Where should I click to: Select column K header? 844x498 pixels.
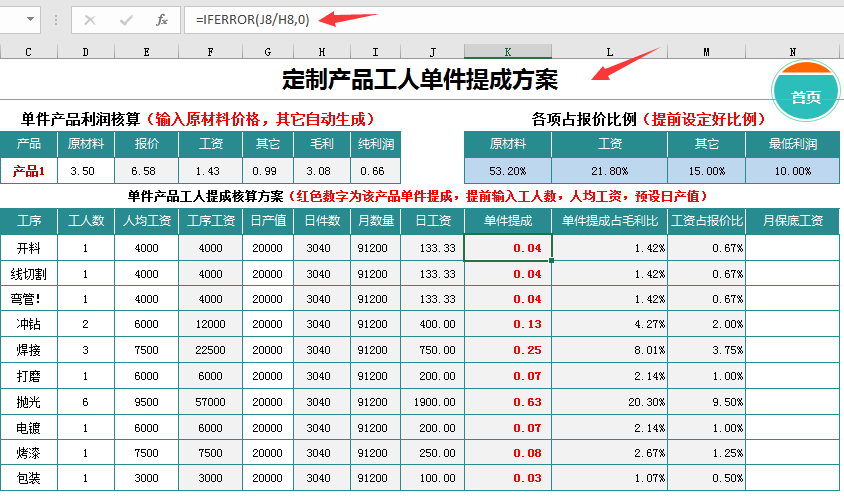coord(508,52)
